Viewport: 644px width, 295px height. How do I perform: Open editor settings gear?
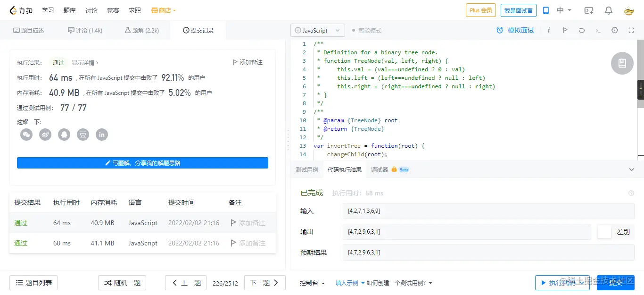click(x=615, y=30)
